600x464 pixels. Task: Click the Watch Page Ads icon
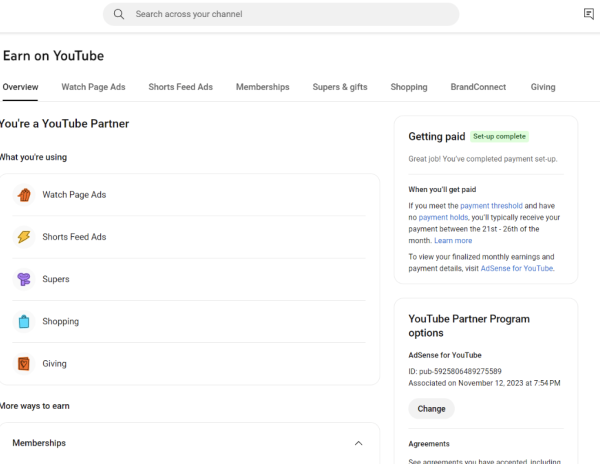click(x=24, y=195)
